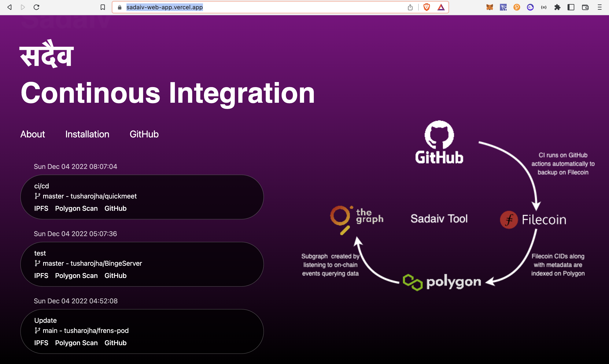Viewport: 609px width, 364px height.
Task: Click timestamp 'Sun Dec 04 2022 04:52:08'
Action: click(75, 301)
